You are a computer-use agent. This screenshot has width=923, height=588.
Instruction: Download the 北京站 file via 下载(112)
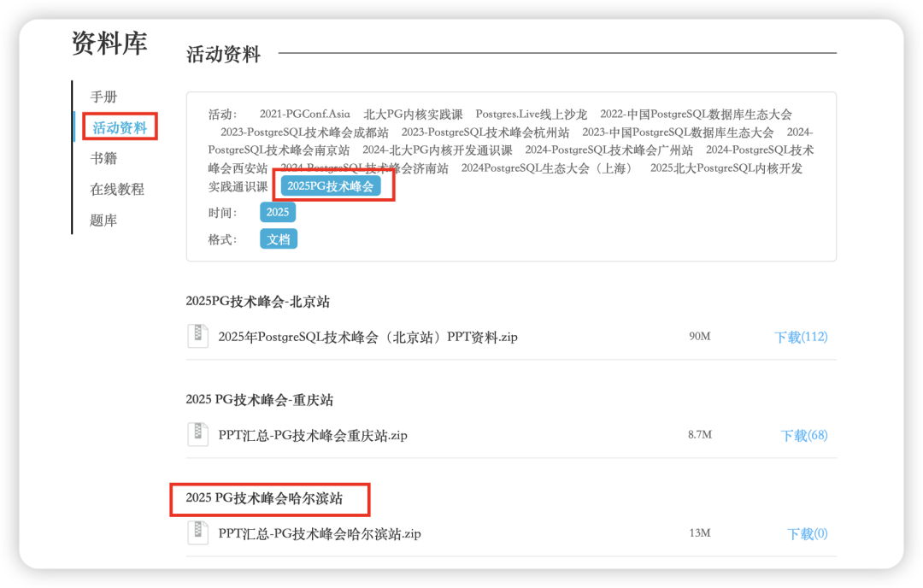801,337
